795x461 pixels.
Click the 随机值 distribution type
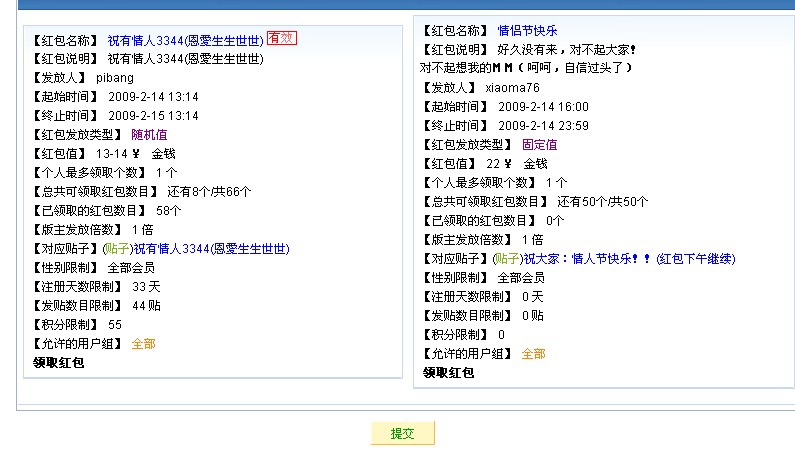(149, 134)
